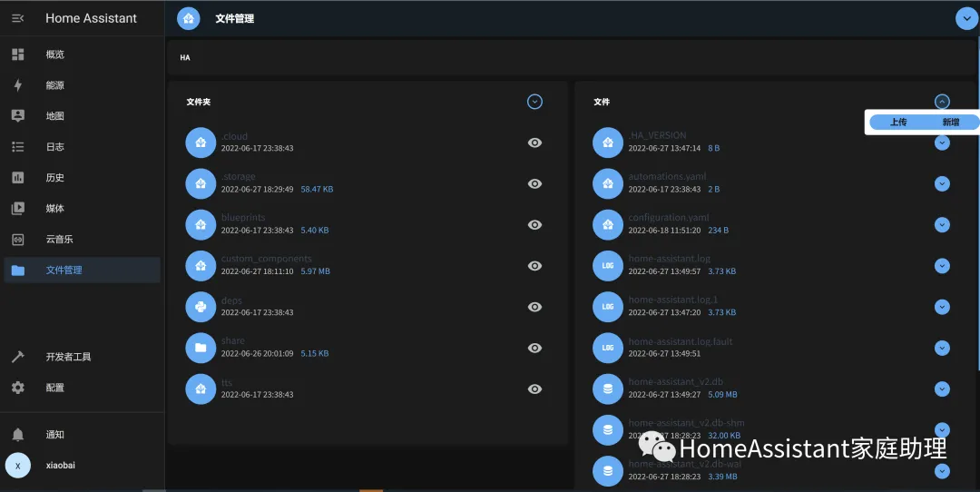Click the tts folder icon
This screenshot has width=980, height=492.
[x=201, y=389]
